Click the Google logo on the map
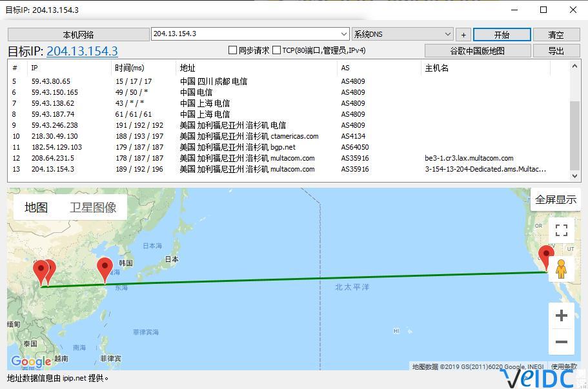This screenshot has width=588, height=389. (30, 361)
